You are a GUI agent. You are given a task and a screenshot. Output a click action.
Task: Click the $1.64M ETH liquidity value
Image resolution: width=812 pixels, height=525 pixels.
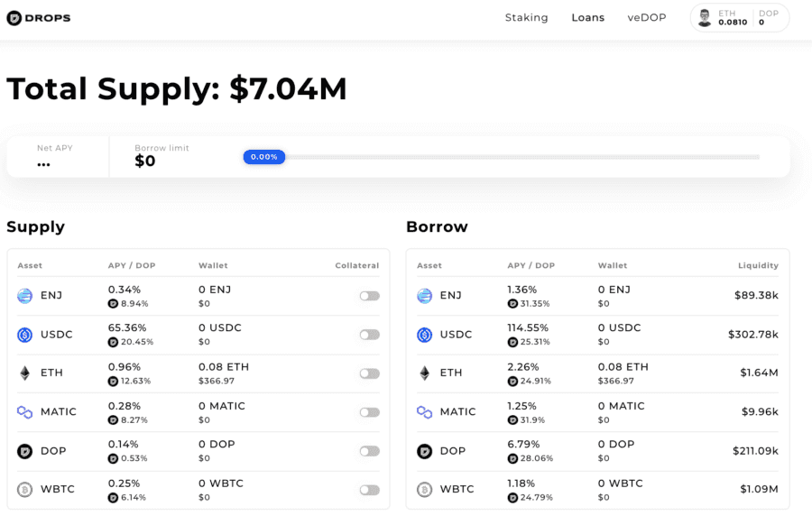click(x=761, y=373)
